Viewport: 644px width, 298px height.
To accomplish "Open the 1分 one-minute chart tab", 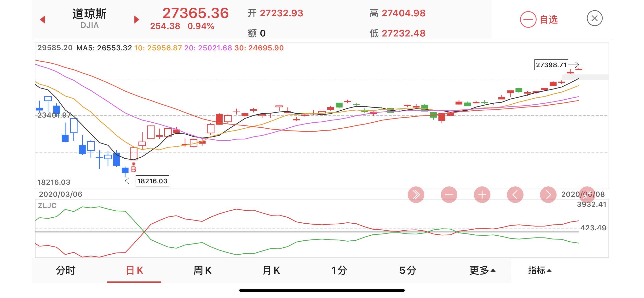I will 339,270.
